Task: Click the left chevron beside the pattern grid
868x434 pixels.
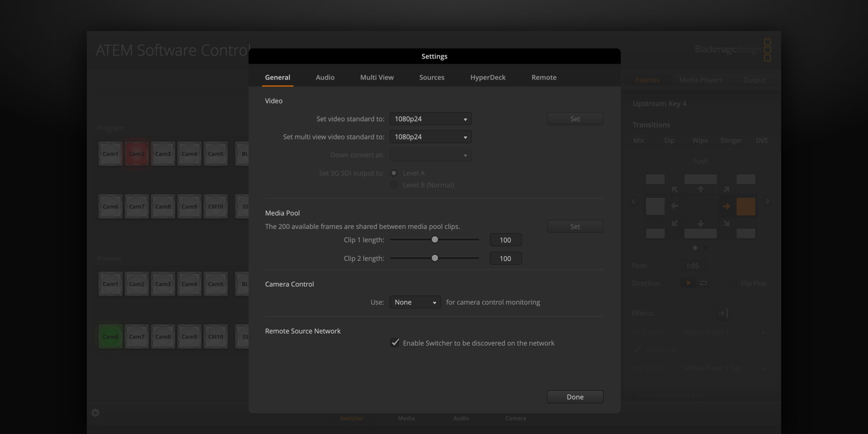Action: 634,201
